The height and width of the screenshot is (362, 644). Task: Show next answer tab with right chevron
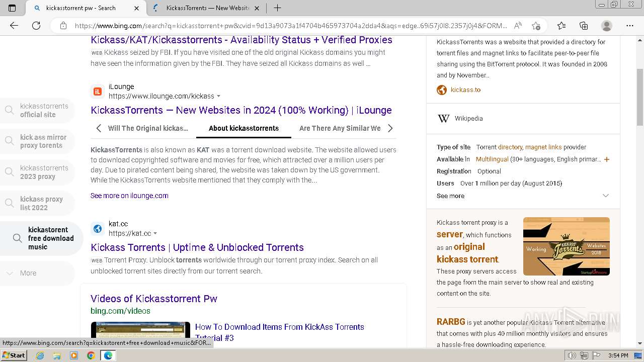click(390, 128)
